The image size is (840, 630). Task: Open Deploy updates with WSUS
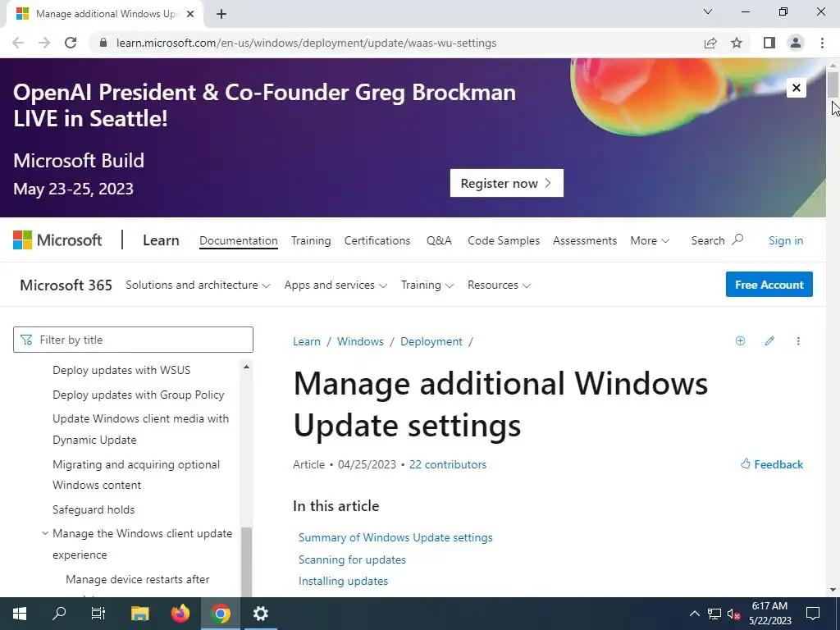tap(121, 370)
